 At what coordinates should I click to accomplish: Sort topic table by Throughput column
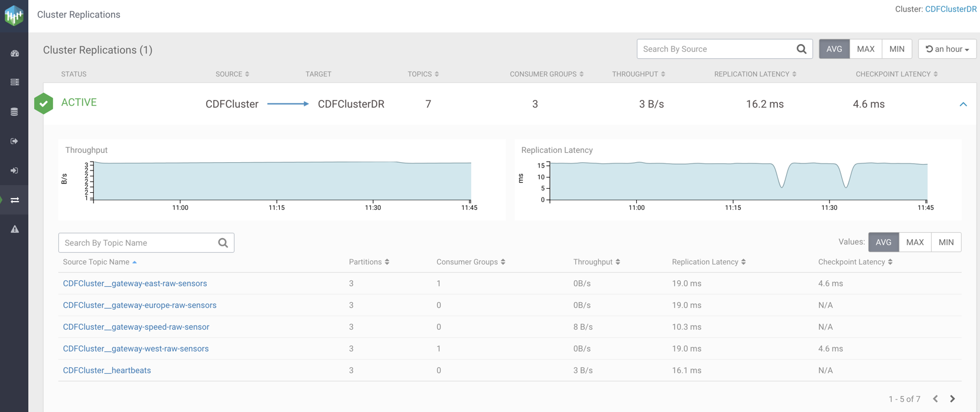pyautogui.click(x=596, y=262)
